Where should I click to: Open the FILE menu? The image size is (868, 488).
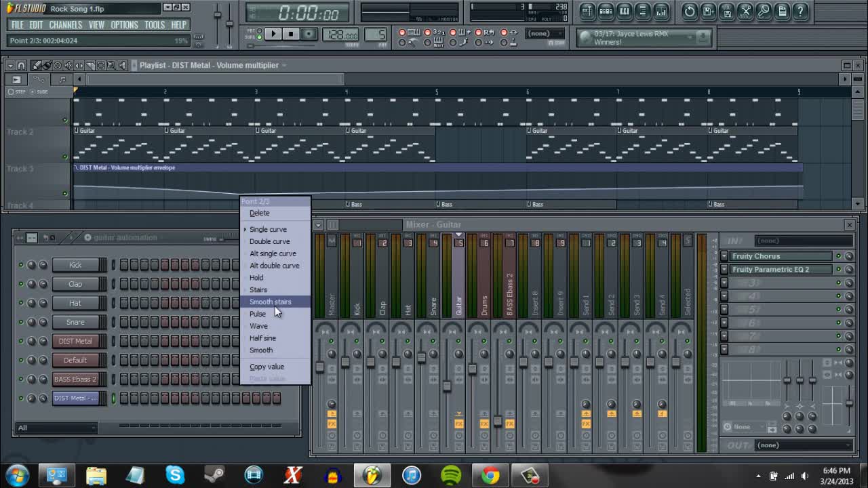pyautogui.click(x=17, y=25)
